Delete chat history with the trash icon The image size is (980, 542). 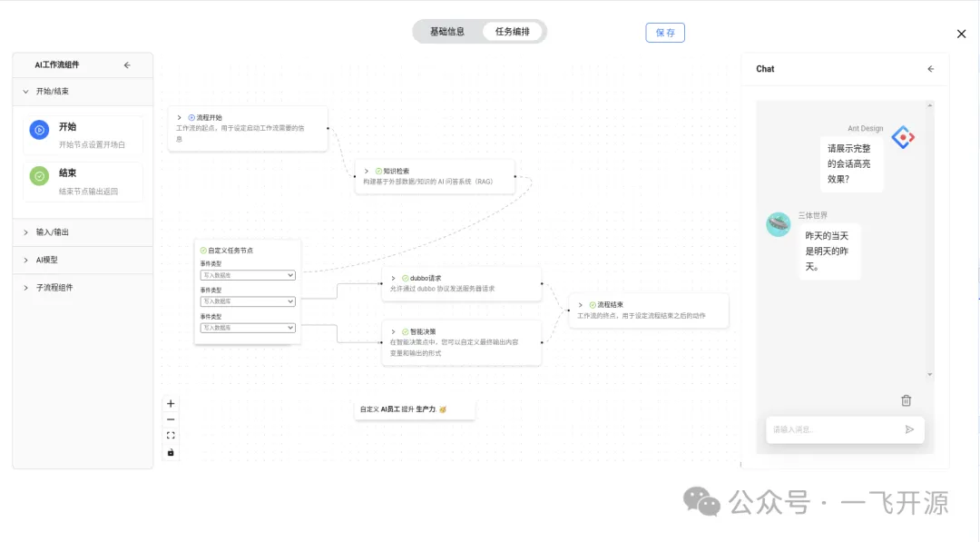tap(906, 400)
